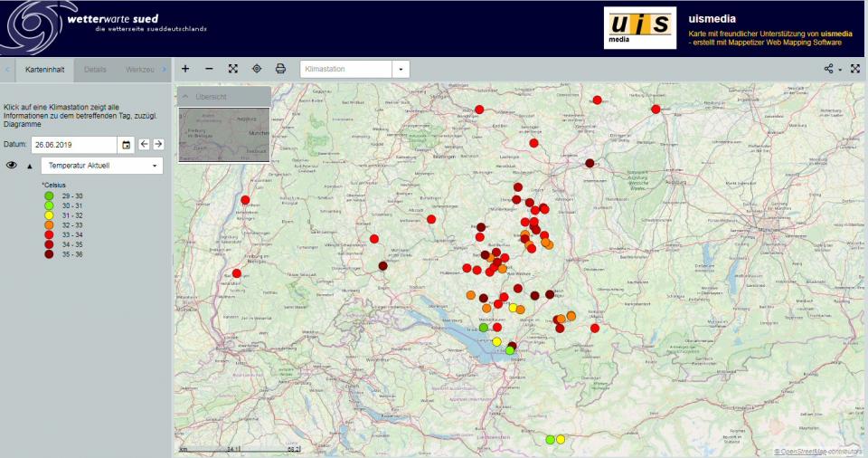Screen dimensions: 868x458
Task: Advance to next day with right arrow
Action: pos(158,145)
